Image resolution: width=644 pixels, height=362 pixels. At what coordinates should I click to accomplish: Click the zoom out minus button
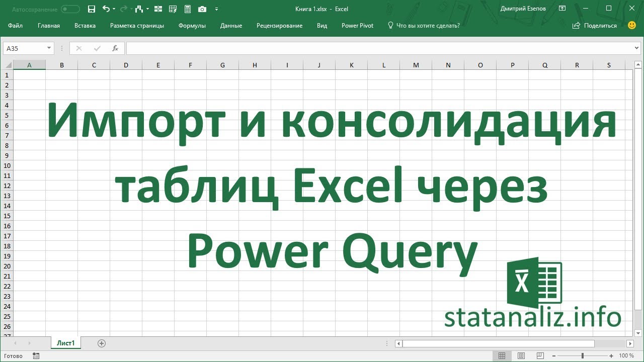554,355
